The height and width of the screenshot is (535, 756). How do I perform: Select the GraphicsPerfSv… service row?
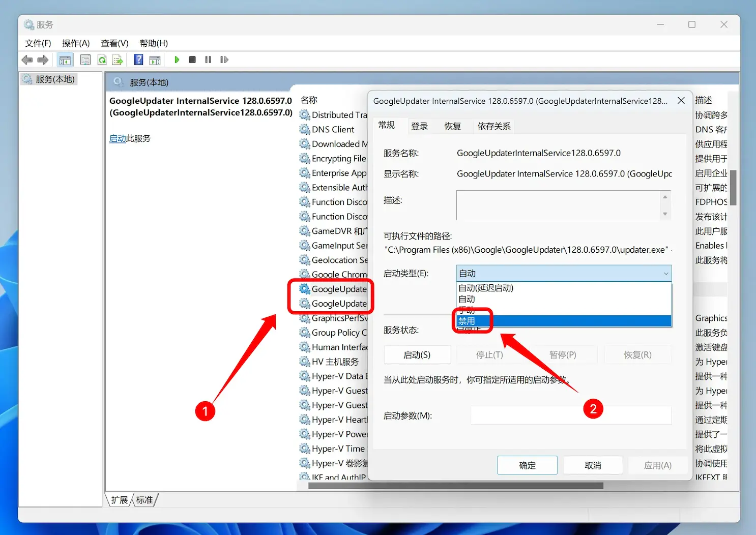click(333, 319)
